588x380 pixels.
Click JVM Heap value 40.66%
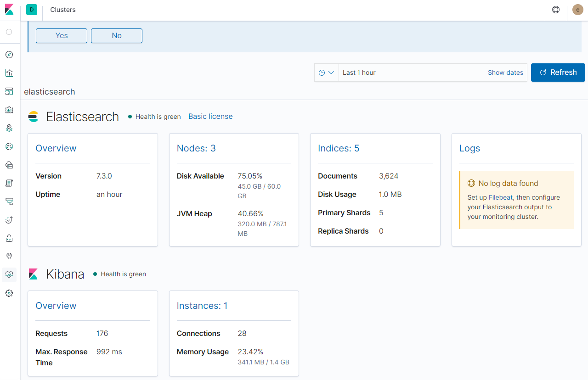point(250,214)
